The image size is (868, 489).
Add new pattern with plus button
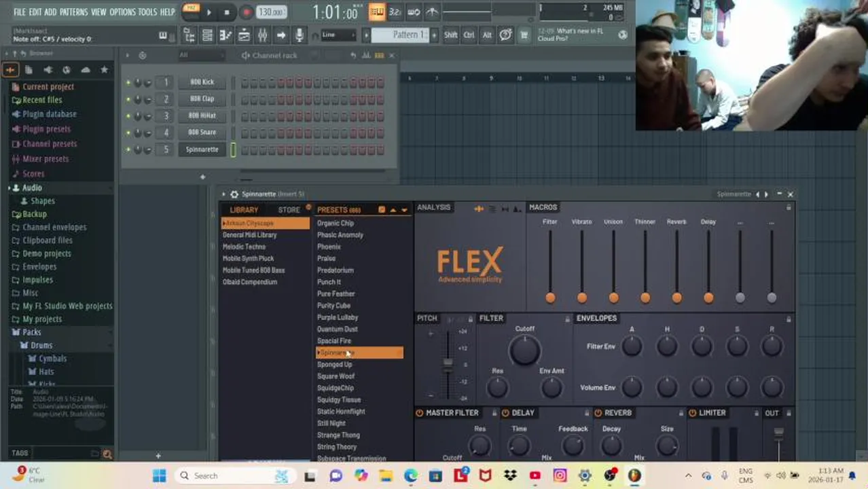pyautogui.click(x=435, y=35)
